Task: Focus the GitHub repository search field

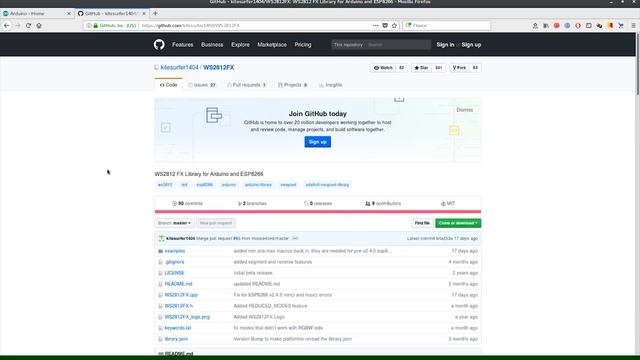Action: click(x=381, y=44)
